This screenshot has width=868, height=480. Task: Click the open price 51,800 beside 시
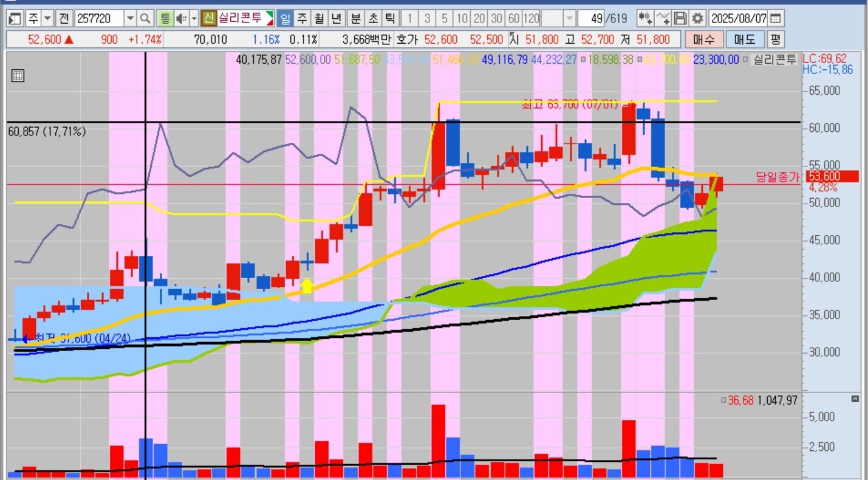click(x=541, y=40)
